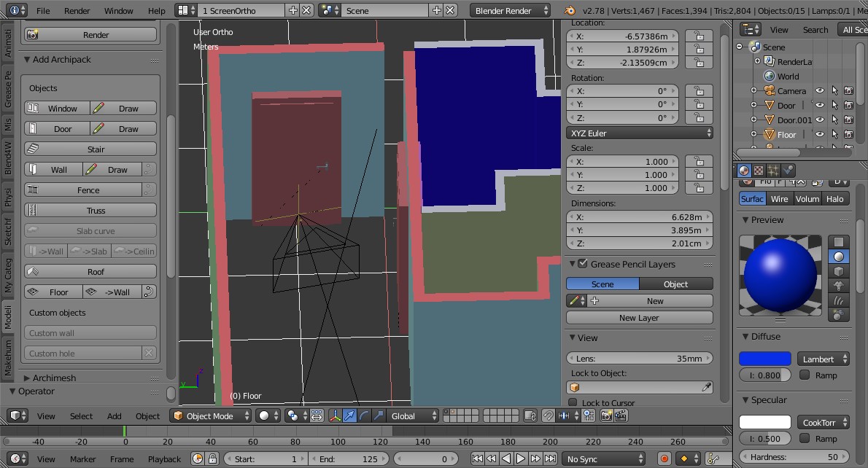Click the OpenGL render image camera icon
Screen dimensions: 868x468
click(x=607, y=416)
